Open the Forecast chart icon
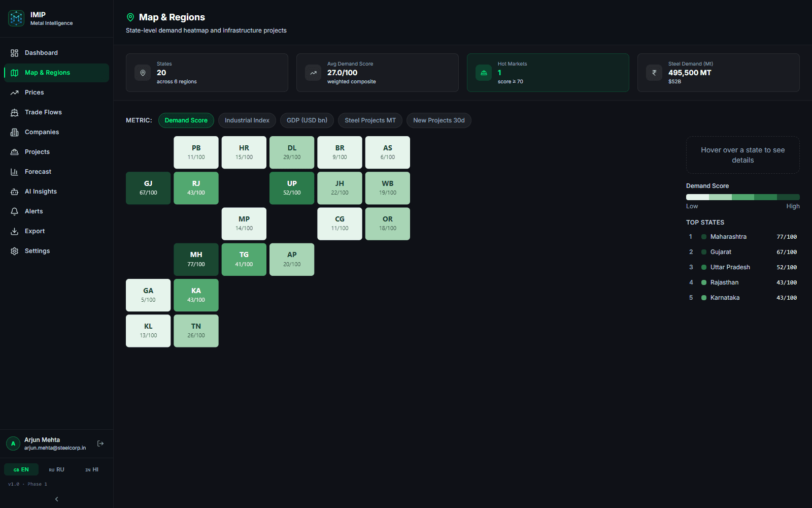 point(14,172)
